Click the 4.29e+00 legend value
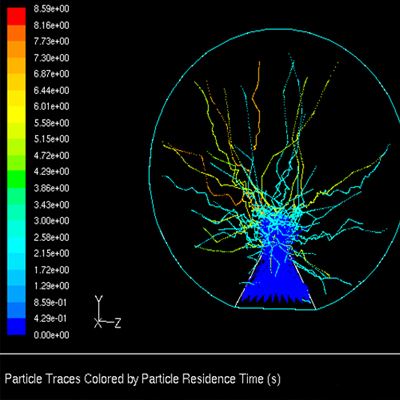400x400 pixels. pos(51,172)
